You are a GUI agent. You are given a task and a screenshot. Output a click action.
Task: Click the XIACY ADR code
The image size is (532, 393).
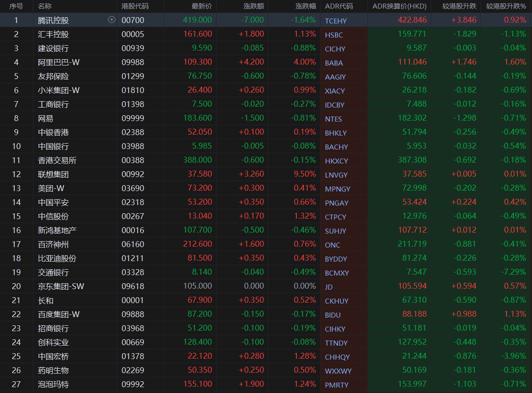coord(335,91)
